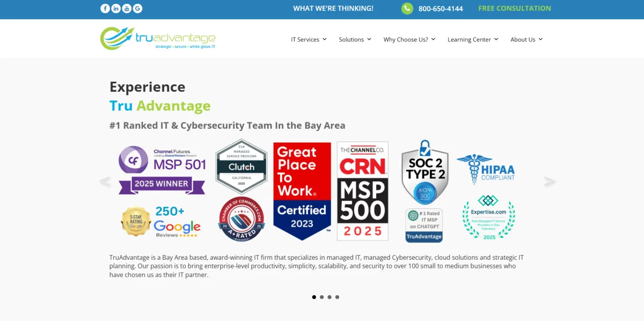Click the Chamber of Commerce A+ badge
This screenshot has height=321, width=644.
241,220
